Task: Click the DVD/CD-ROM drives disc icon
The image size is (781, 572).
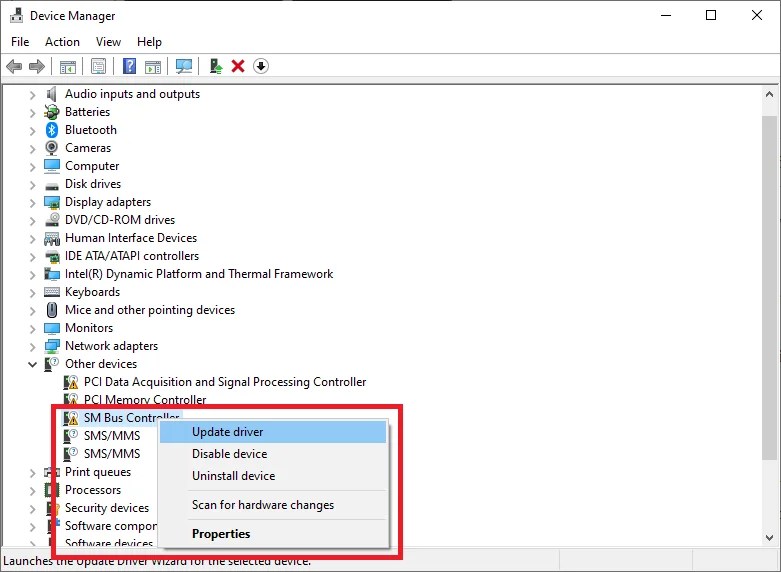Action: point(52,220)
